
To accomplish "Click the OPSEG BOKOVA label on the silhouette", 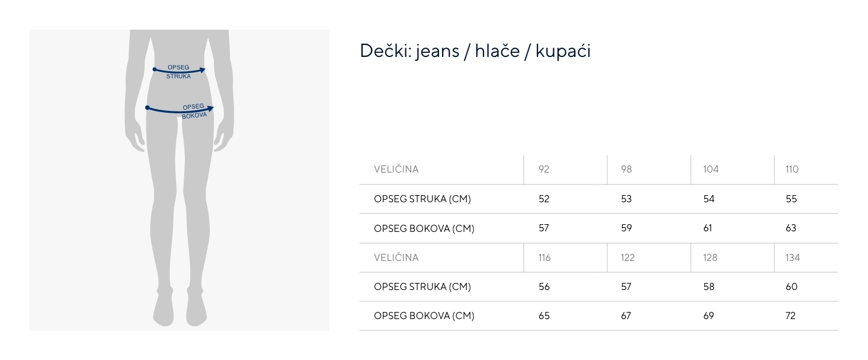I will point(194,111).
